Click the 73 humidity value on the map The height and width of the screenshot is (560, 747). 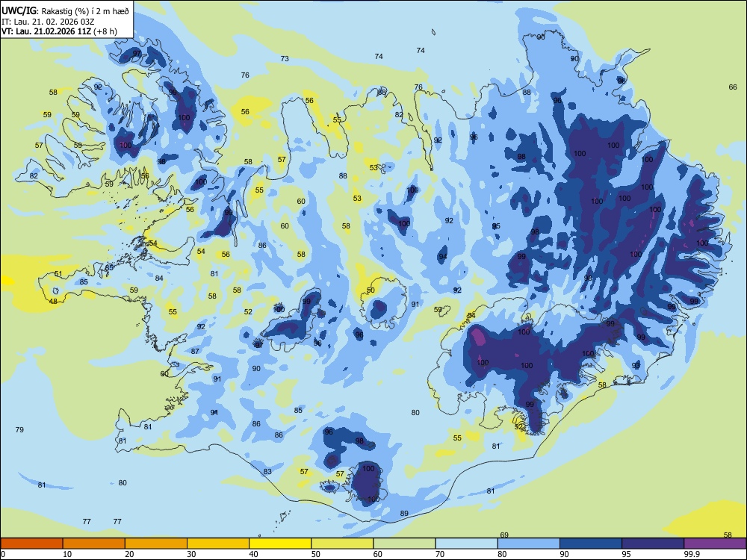click(285, 58)
